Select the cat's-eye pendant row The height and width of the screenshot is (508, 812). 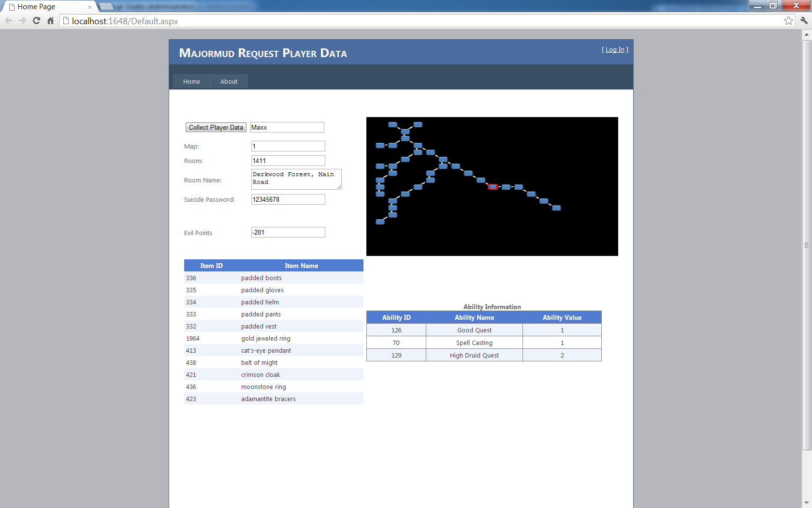point(274,350)
